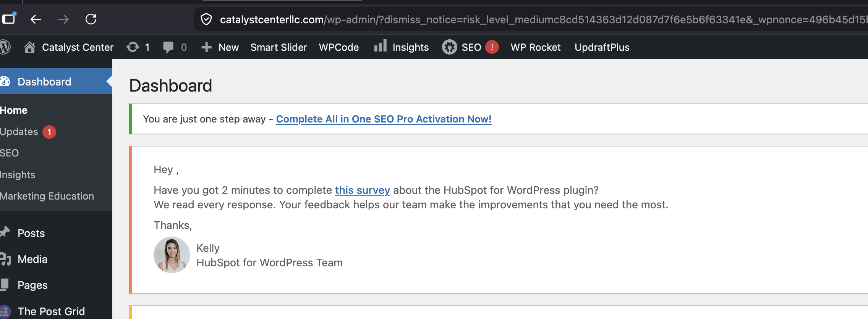Image resolution: width=868 pixels, height=319 pixels.
Task: Click the Dashboard gauge icon in sidebar
Action: tap(5, 81)
